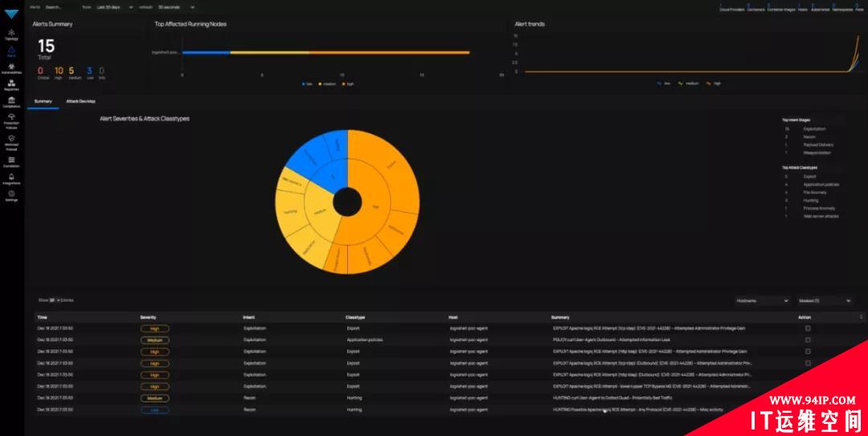Viewport: 868px width, 436px height.
Task: Select the Alerts sidebar icon
Action: point(11,51)
